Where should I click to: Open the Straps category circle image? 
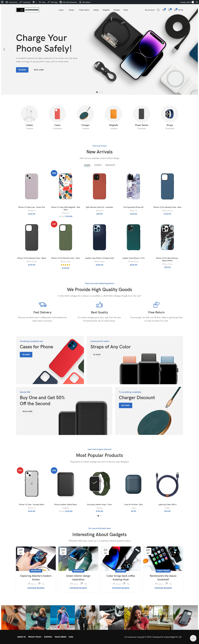170,114
